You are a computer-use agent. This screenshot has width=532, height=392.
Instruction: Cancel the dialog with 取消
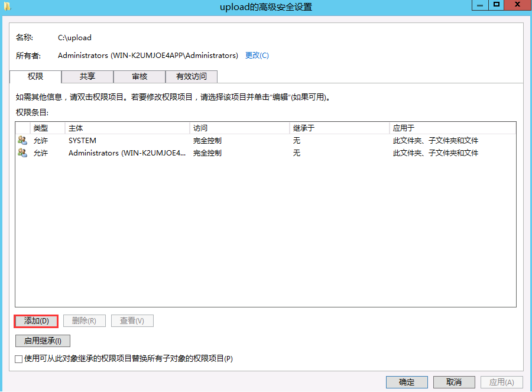[x=454, y=382]
